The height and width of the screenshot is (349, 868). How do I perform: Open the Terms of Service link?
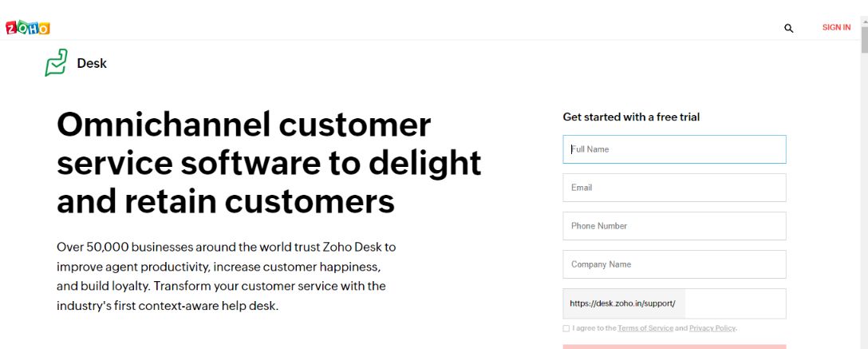[645, 328]
